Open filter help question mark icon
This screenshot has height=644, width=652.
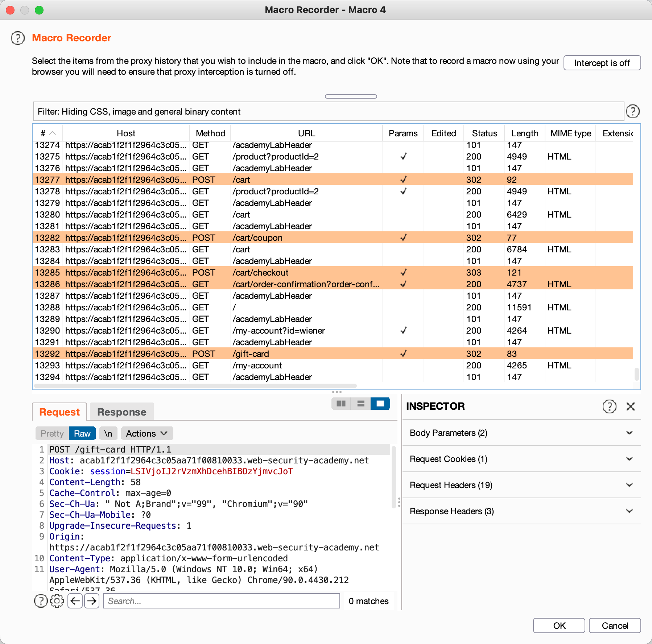point(633,111)
